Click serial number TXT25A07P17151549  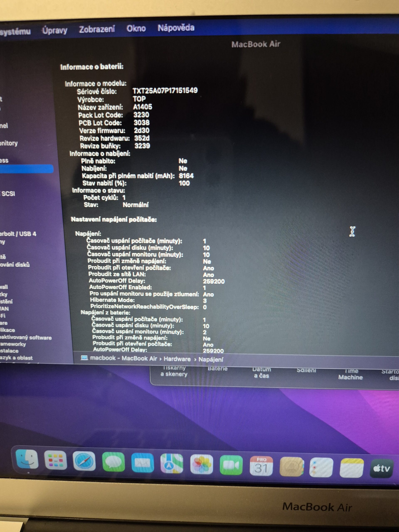pyautogui.click(x=165, y=90)
